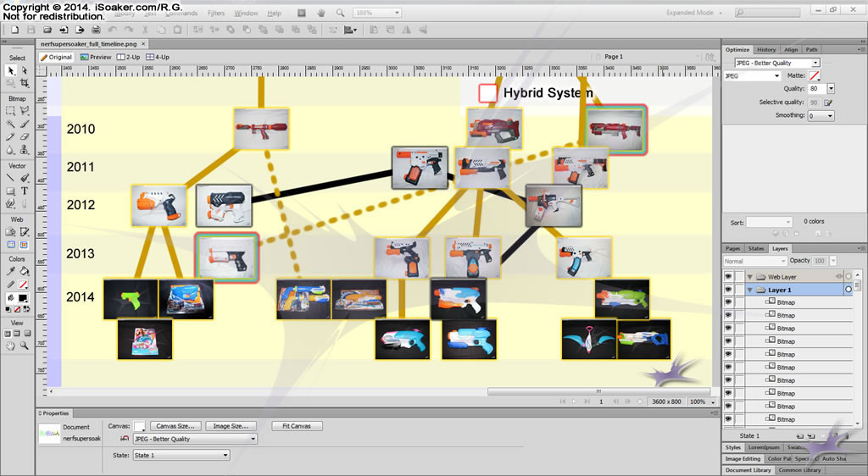Select the Paint Bucket tool
Image resolution: width=868 pixels, height=476 pixels.
(x=25, y=271)
